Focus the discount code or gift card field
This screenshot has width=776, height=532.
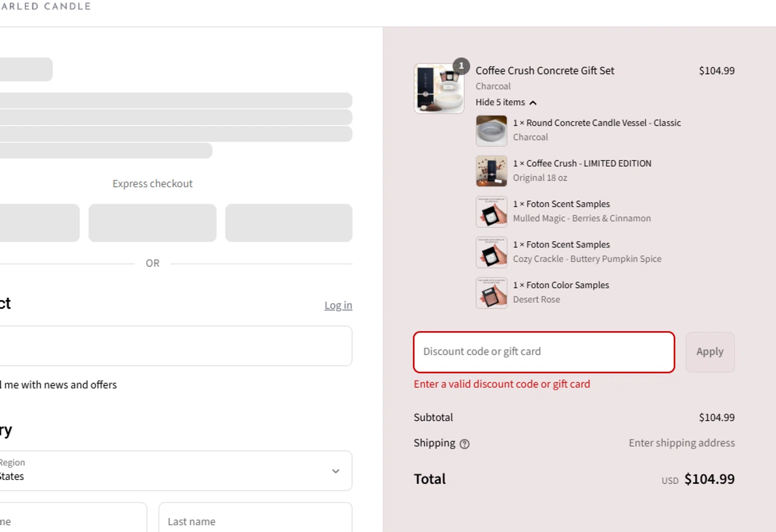coord(544,352)
